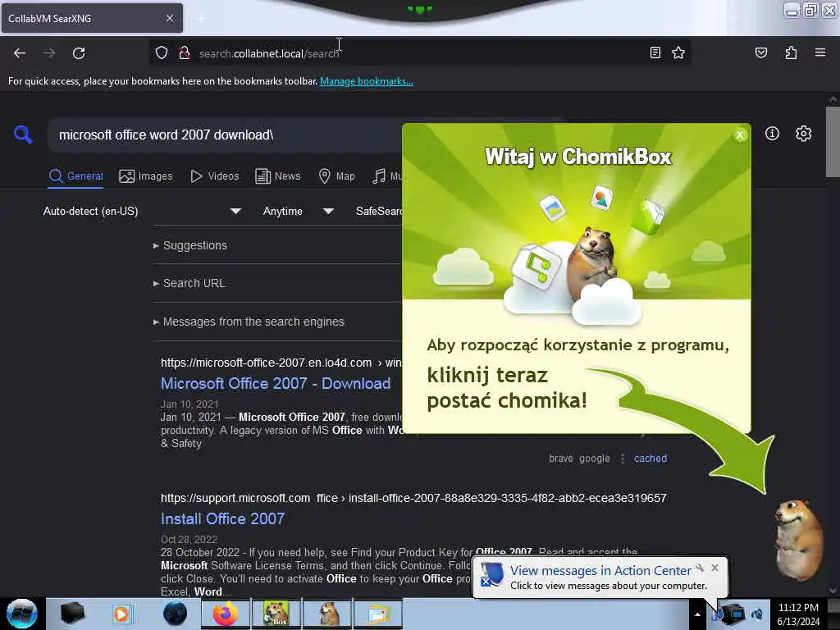Switch to the News tab
The width and height of the screenshot is (840, 630).
(x=277, y=176)
